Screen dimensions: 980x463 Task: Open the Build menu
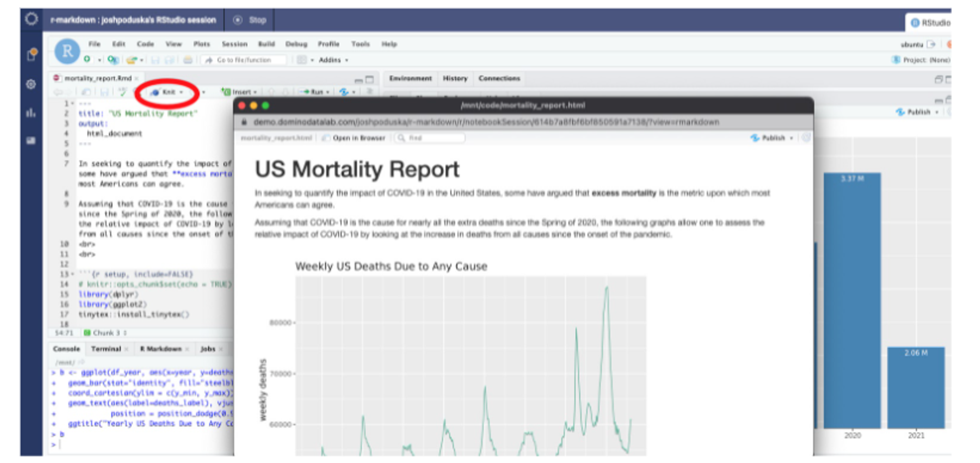tap(266, 44)
